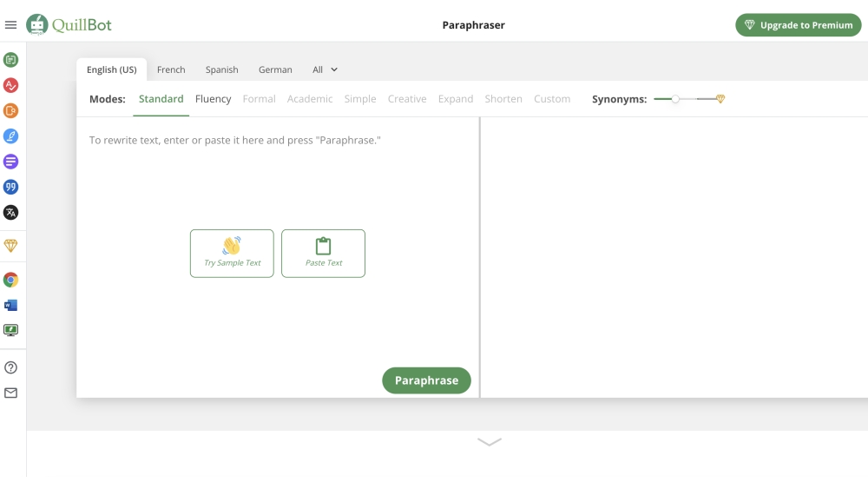Viewport: 868px width, 489px height.
Task: Open the Citation Generator quote icon
Action: 10,188
